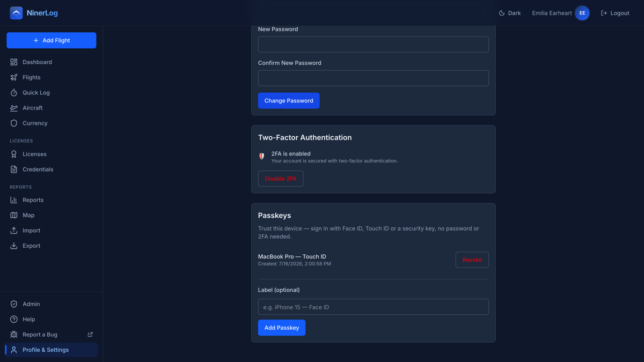Click the NinerLog logo icon
This screenshot has width=644, height=362.
[16, 13]
